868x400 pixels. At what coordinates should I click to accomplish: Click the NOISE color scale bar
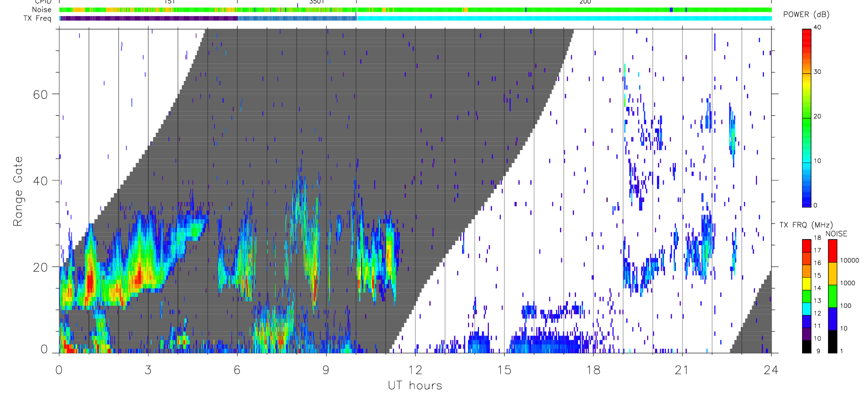833,296
